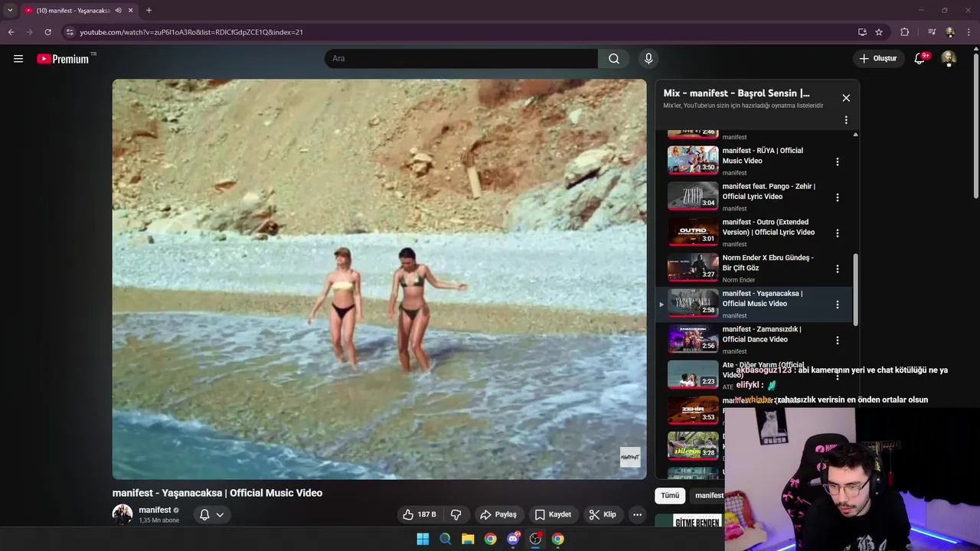Open browser extensions puzzle icon
The image size is (980, 551).
tap(905, 32)
